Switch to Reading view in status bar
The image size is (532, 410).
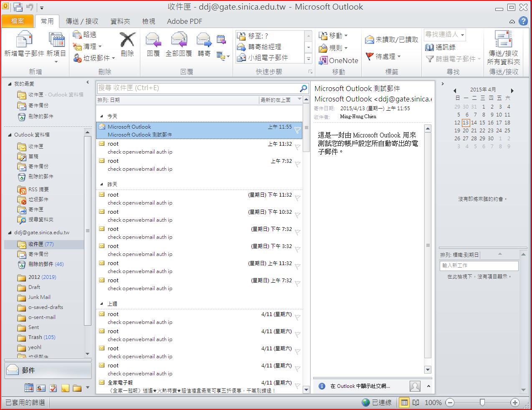(x=415, y=402)
